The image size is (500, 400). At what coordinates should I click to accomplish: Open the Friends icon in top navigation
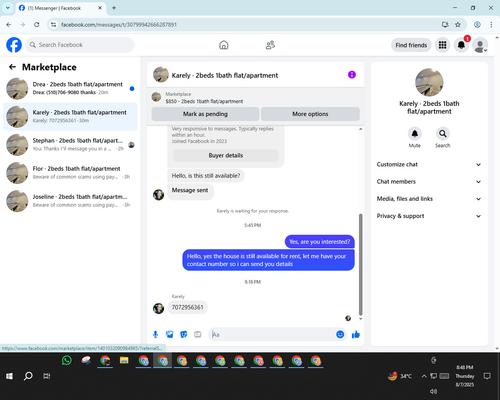pyautogui.click(x=270, y=45)
